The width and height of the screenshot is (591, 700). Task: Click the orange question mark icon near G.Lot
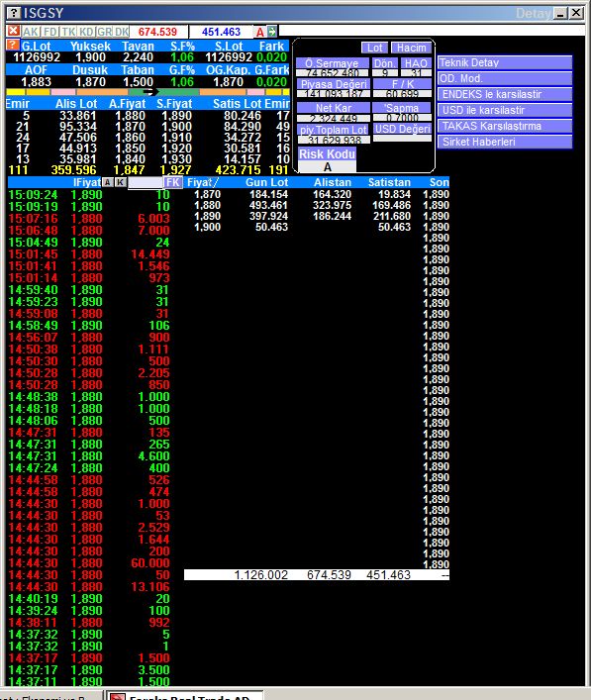tap(13, 46)
